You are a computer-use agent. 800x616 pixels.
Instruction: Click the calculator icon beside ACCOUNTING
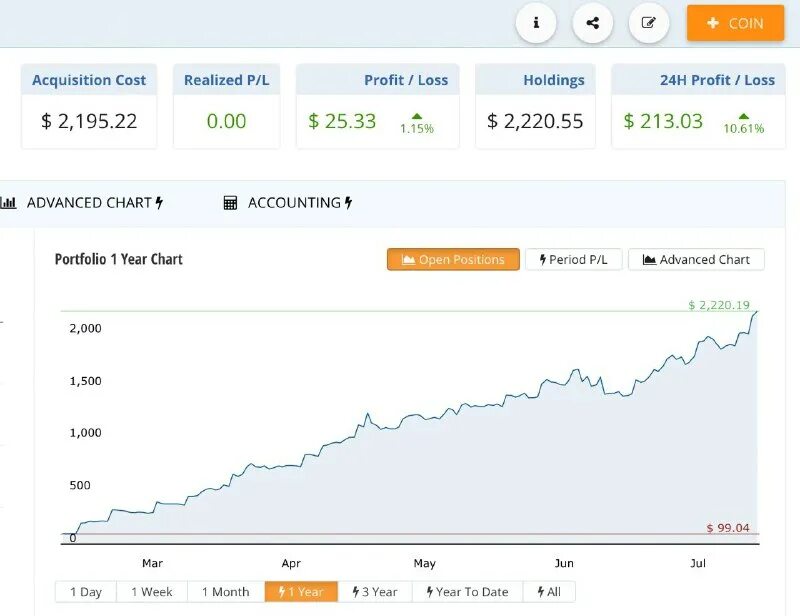pyautogui.click(x=231, y=203)
